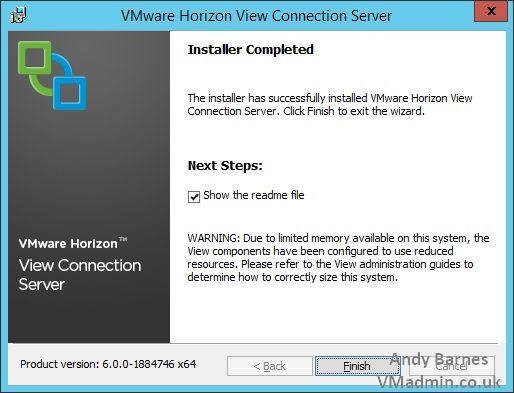Click the 'Next Steps:' heading

tap(225, 166)
